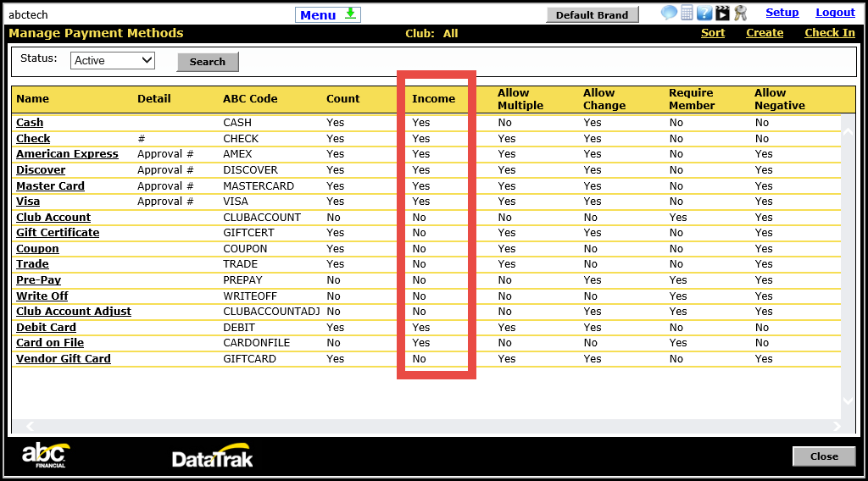Click the MASTERCARD code cell
Image resolution: width=868 pixels, height=481 pixels.
coord(259,185)
